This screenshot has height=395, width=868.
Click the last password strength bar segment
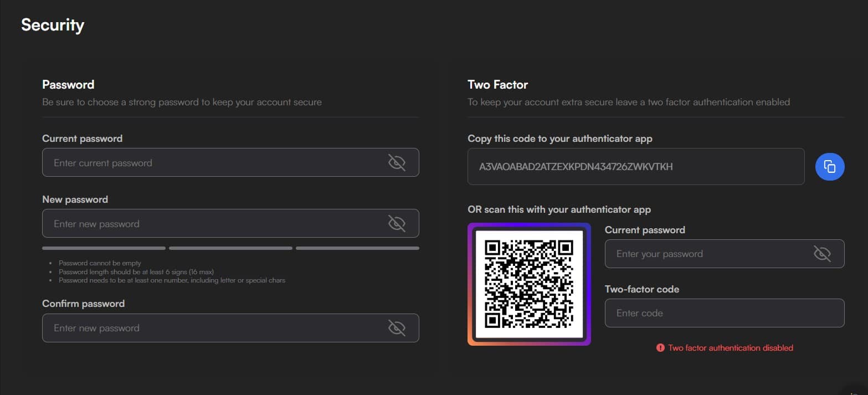[357, 248]
